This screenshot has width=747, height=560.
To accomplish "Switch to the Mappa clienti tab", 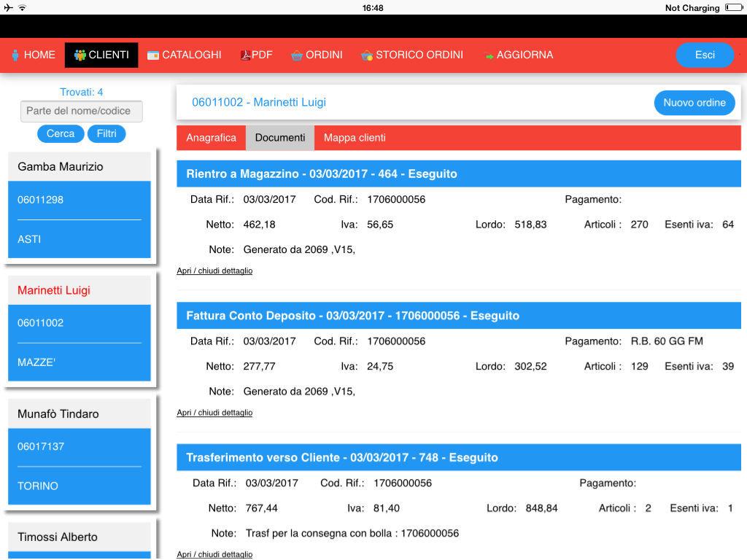I will [x=355, y=138].
